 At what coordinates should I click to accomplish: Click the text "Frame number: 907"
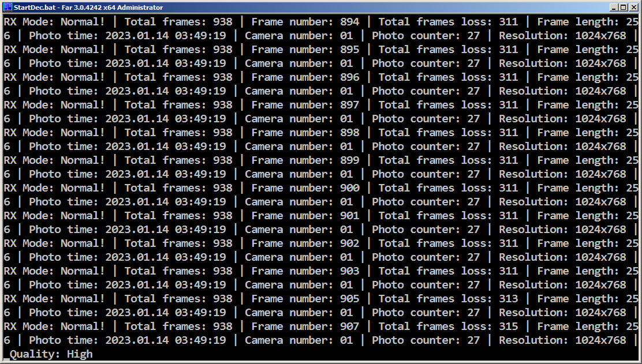tap(305, 327)
